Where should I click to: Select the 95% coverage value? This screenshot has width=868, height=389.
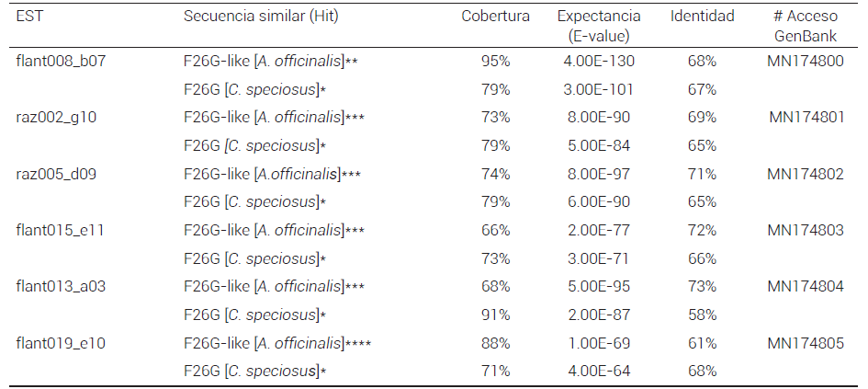[x=495, y=61]
